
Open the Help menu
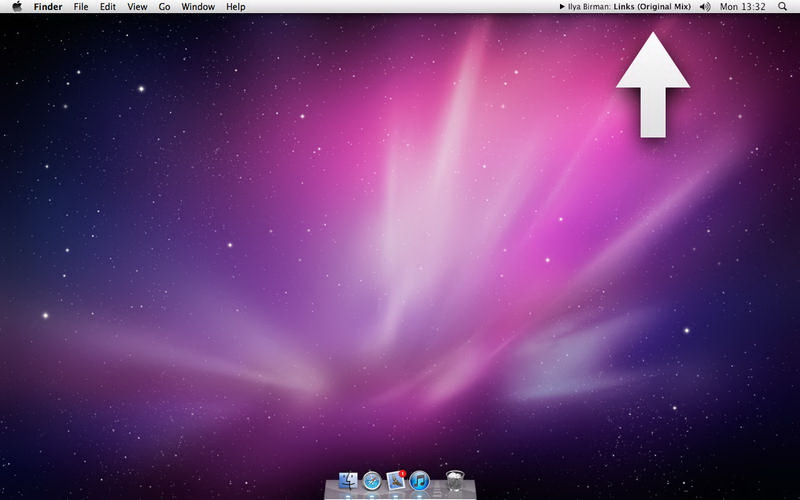pyautogui.click(x=236, y=7)
